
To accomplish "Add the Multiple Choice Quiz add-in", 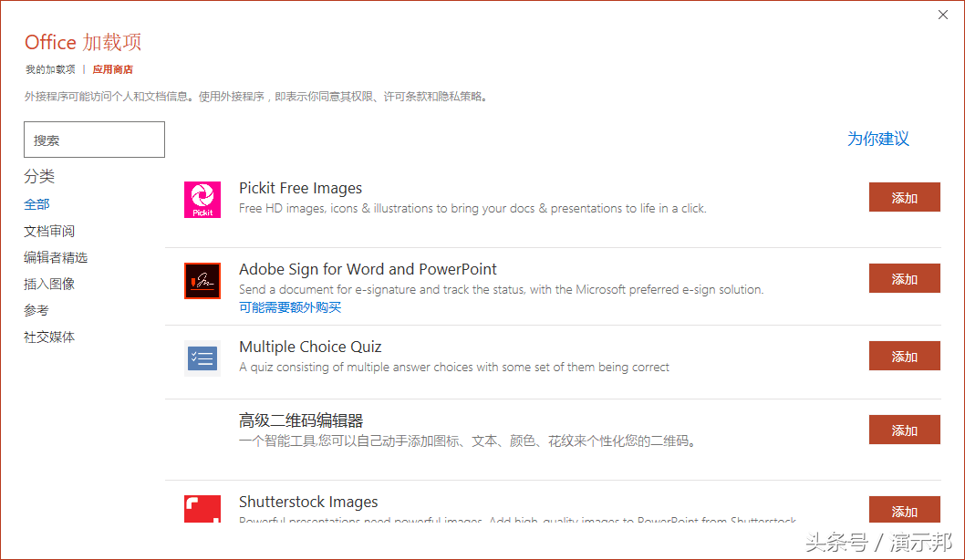I will [904, 356].
